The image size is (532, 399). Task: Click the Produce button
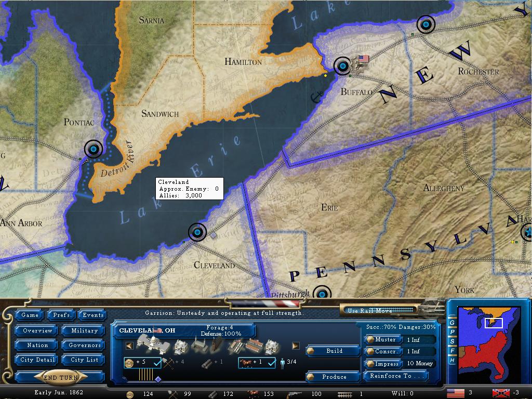pyautogui.click(x=334, y=377)
